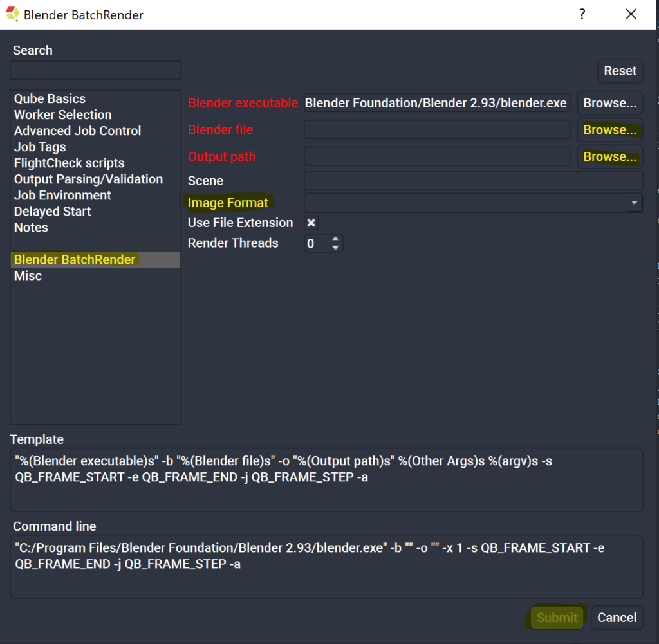This screenshot has width=659, height=644.
Task: Click into the Search field
Action: click(x=95, y=71)
